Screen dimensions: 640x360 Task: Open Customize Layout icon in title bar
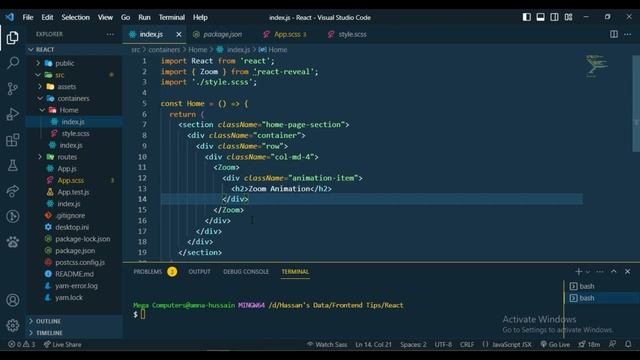(568, 17)
